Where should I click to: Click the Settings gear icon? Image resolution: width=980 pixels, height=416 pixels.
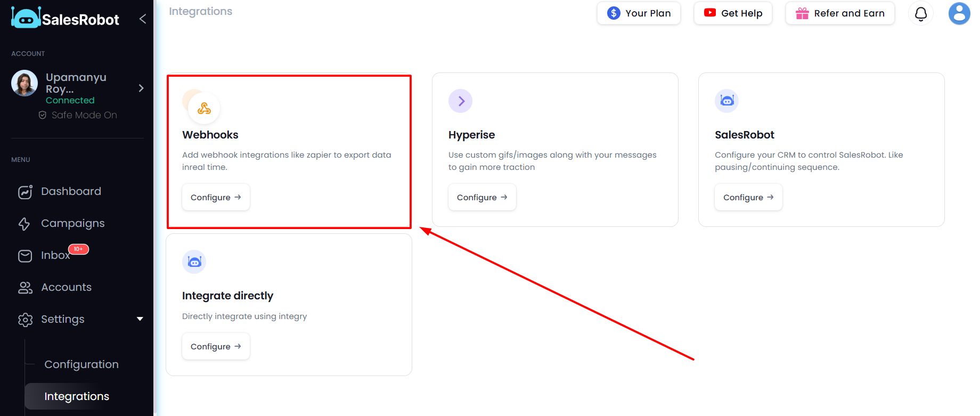click(x=25, y=320)
